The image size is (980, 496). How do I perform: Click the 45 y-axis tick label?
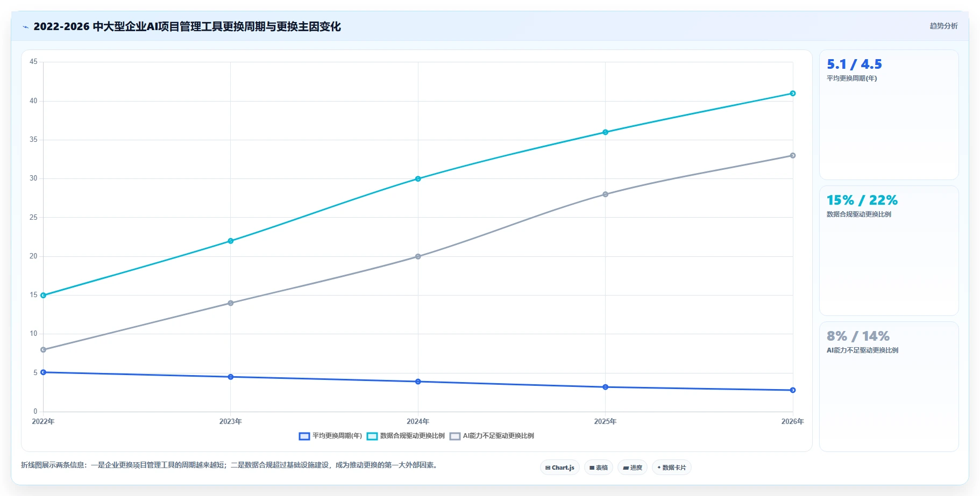[34, 62]
